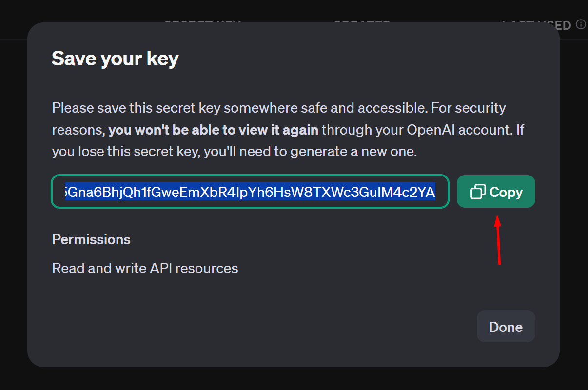Close the dialog with Done
The image size is (588, 390).
(x=506, y=326)
